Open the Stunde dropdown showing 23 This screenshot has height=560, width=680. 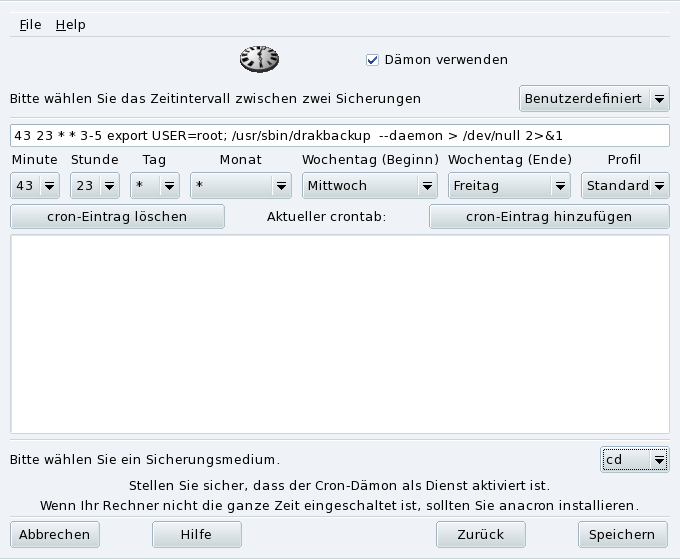[x=94, y=186]
